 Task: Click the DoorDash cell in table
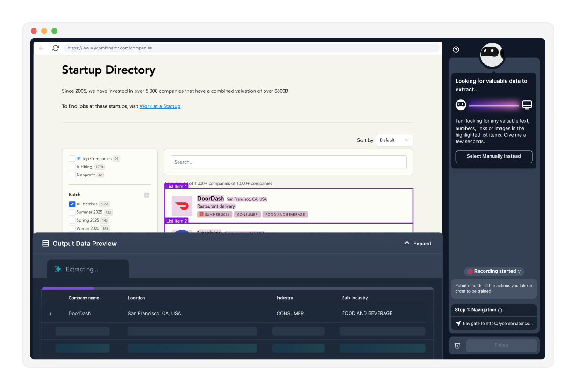click(x=79, y=314)
